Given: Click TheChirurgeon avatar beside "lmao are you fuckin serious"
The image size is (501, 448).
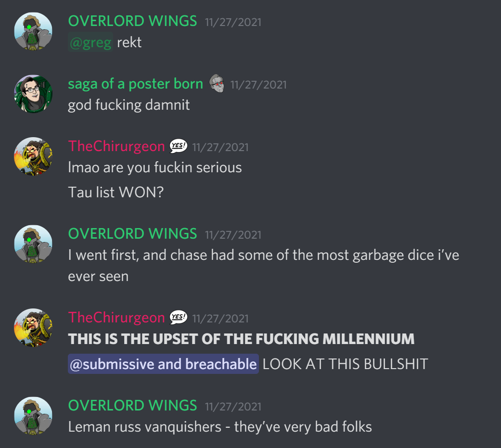Looking at the screenshot, I should [x=33, y=156].
